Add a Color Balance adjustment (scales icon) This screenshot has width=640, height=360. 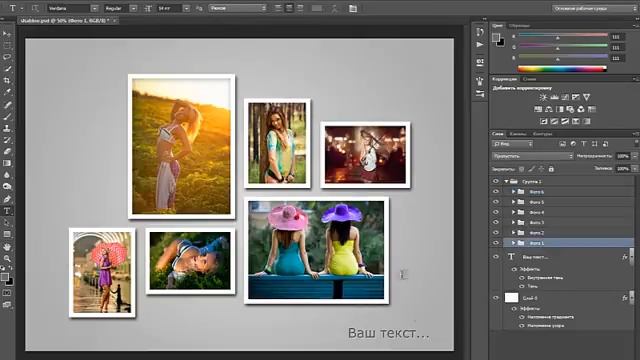549,109
